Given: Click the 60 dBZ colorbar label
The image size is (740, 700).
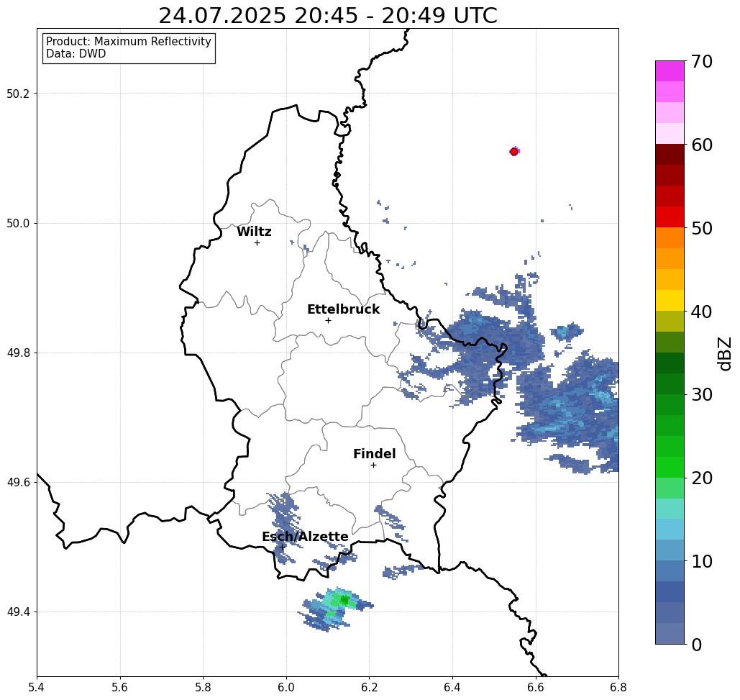Looking at the screenshot, I should tap(701, 145).
